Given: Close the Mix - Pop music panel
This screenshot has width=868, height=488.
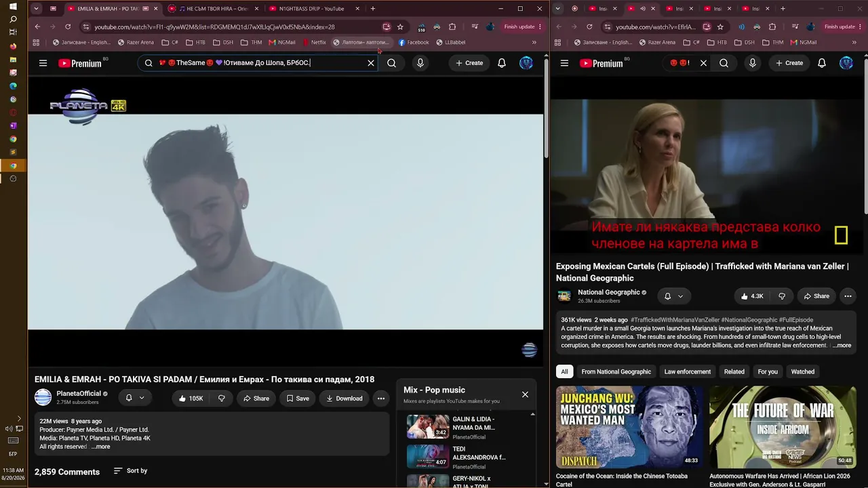Looking at the screenshot, I should (x=525, y=394).
